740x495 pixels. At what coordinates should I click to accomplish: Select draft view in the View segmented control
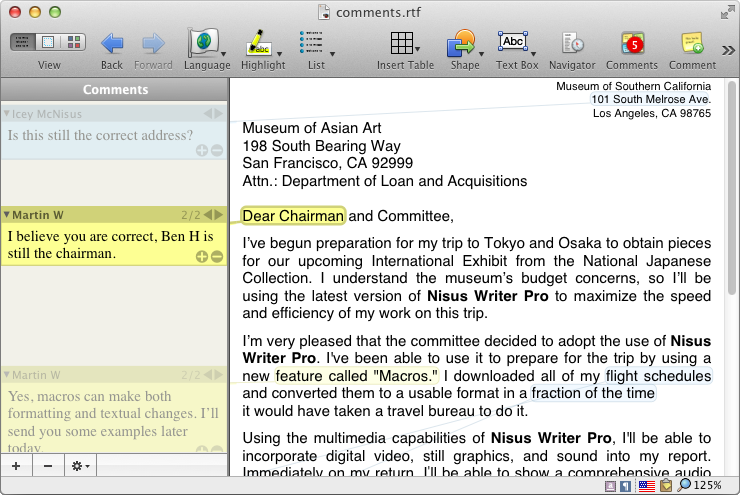[22, 42]
